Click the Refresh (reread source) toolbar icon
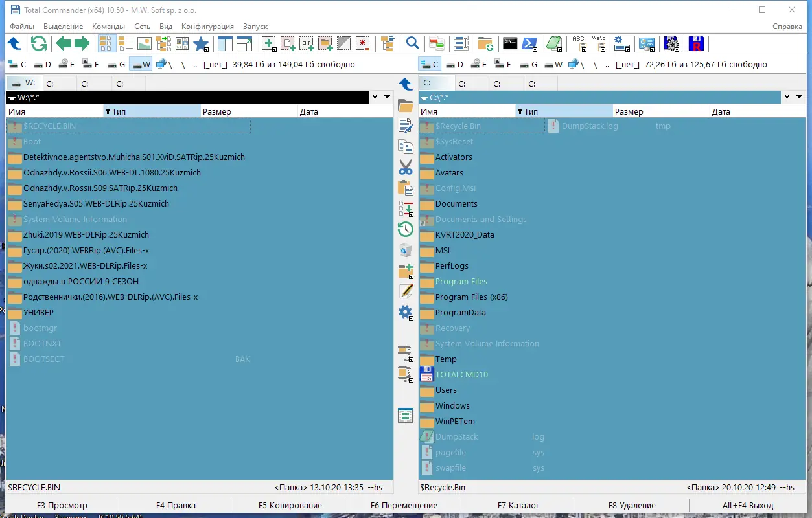The image size is (812, 518). (x=39, y=43)
